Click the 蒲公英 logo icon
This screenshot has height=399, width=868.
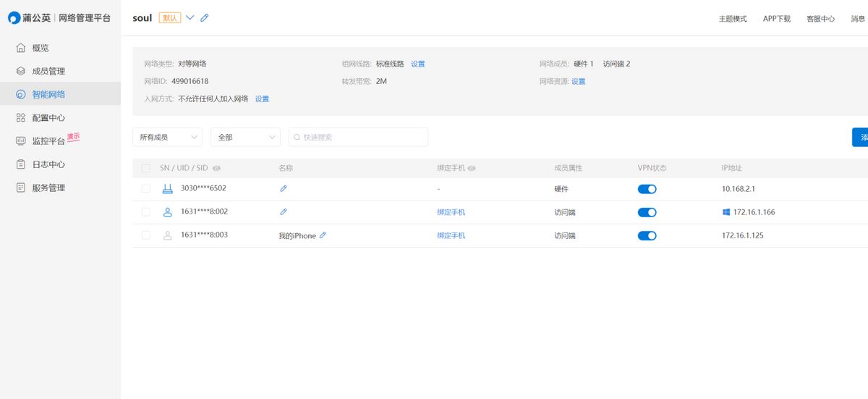[x=14, y=18]
